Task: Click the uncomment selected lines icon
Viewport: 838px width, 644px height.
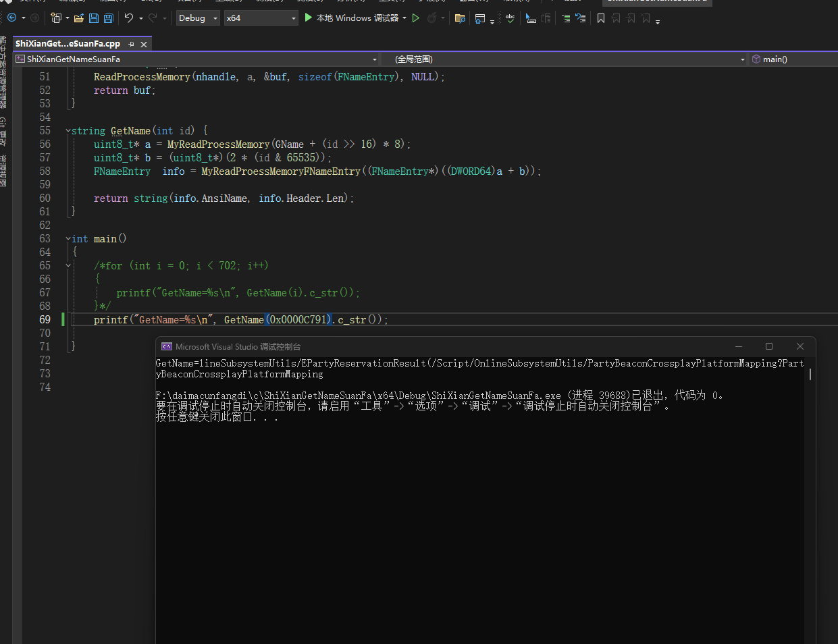Action: (580, 18)
